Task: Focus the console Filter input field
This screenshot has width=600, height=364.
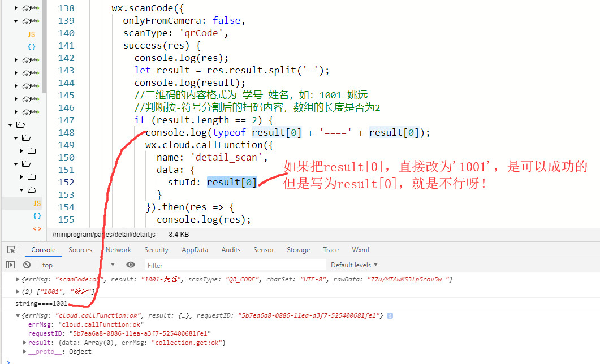Action: (235, 265)
